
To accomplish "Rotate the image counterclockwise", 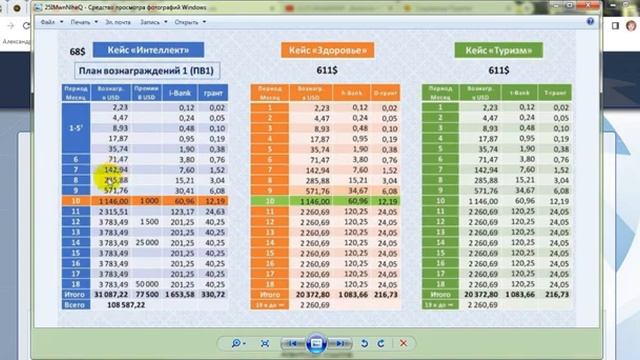I will pyautogui.click(x=364, y=343).
